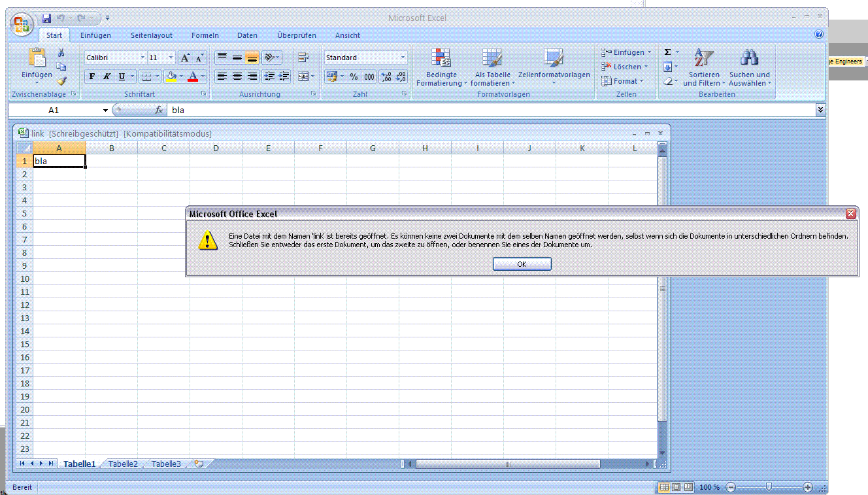Open the Office button menu
The width and height of the screenshot is (868, 495).
(x=22, y=24)
